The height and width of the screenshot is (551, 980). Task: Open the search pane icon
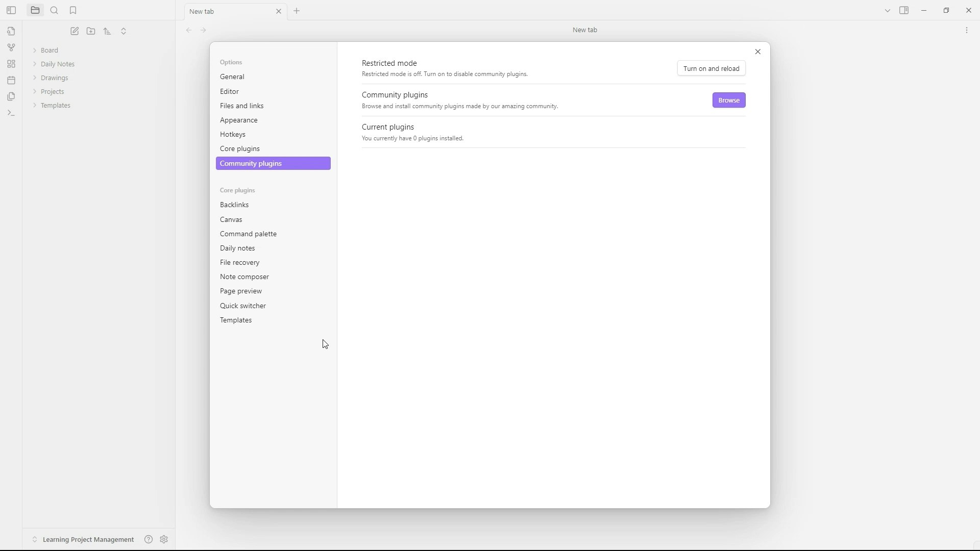click(x=54, y=10)
